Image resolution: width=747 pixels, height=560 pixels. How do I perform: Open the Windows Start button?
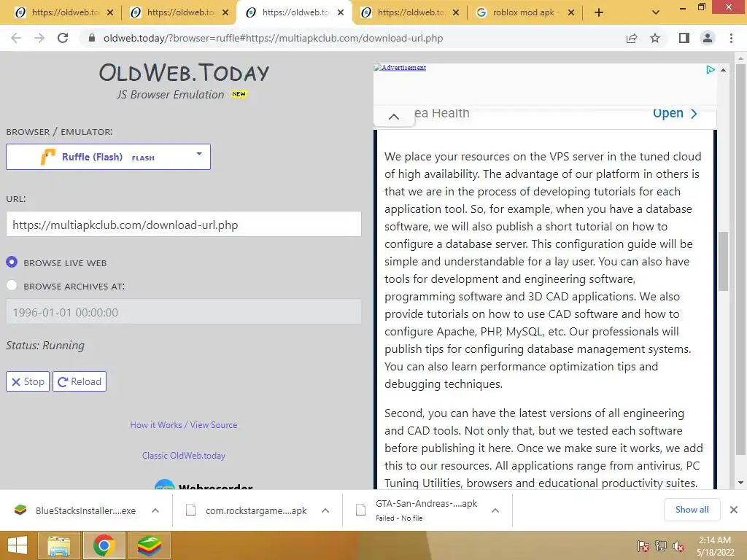coord(18,545)
